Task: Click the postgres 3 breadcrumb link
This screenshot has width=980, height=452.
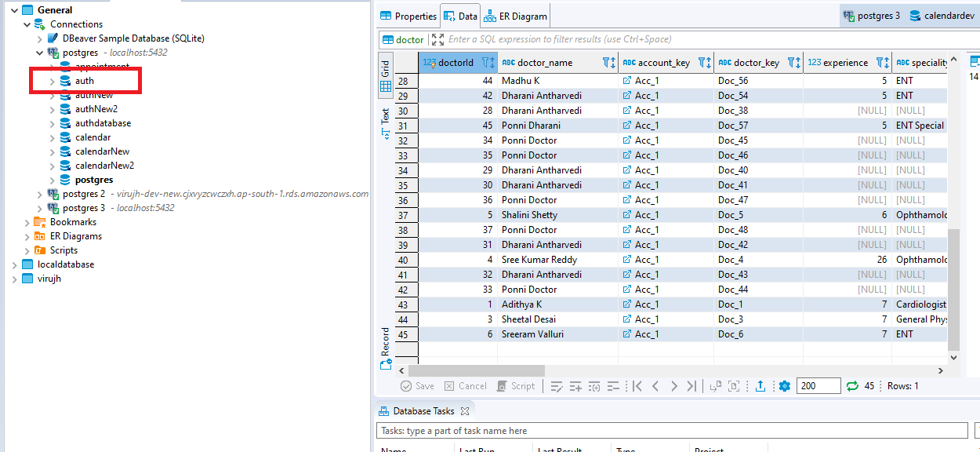Action: coord(878,16)
